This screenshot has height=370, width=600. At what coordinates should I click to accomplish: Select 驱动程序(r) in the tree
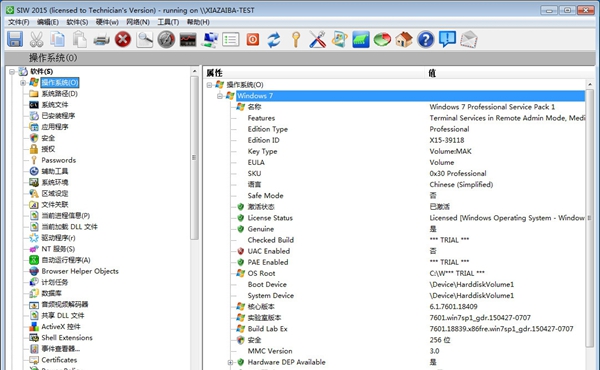pos(58,238)
